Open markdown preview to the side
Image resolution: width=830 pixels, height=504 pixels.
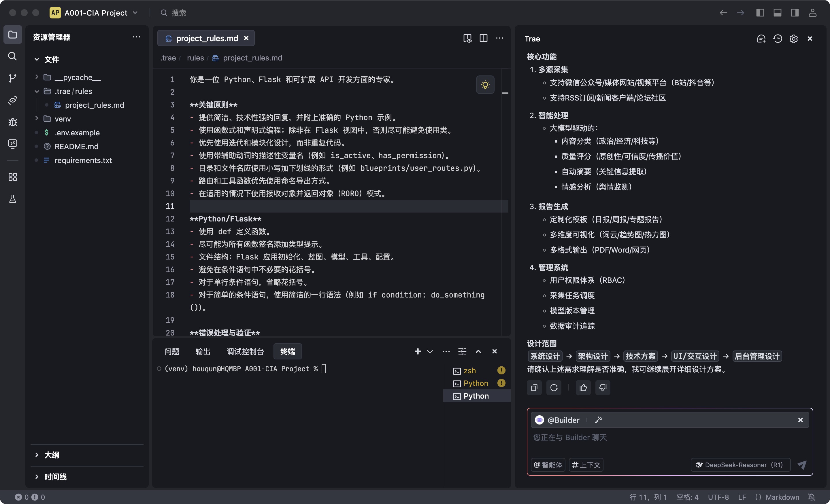(467, 38)
